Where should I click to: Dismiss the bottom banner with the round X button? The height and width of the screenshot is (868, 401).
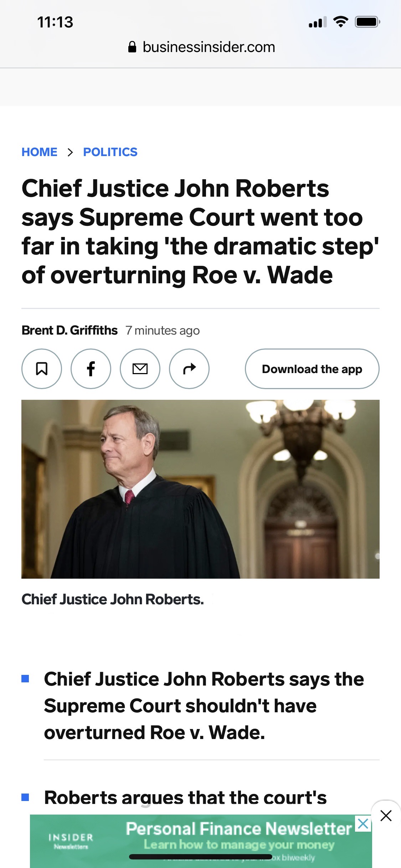coord(386,816)
